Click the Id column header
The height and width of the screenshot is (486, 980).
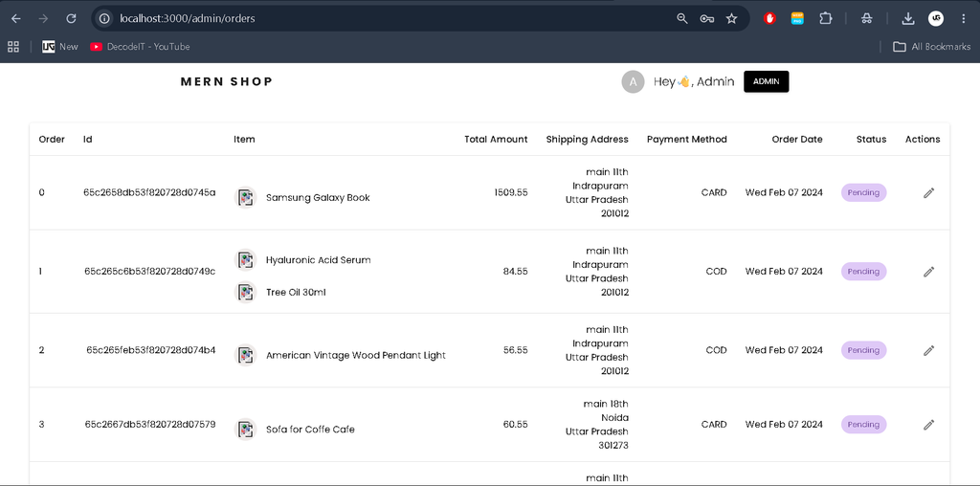(x=87, y=140)
